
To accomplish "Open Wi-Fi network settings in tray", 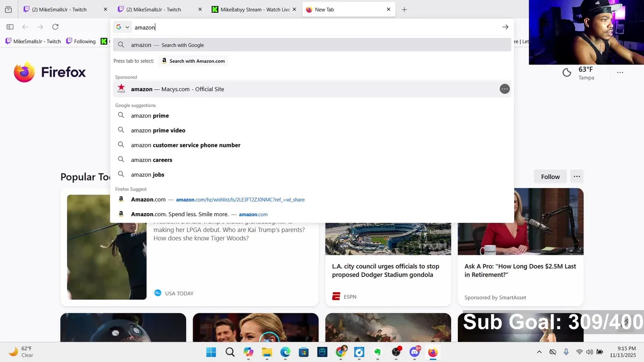I will [x=579, y=352].
